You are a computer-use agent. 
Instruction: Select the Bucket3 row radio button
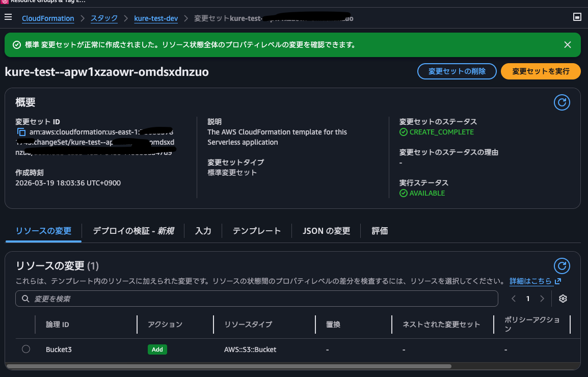(x=26, y=349)
